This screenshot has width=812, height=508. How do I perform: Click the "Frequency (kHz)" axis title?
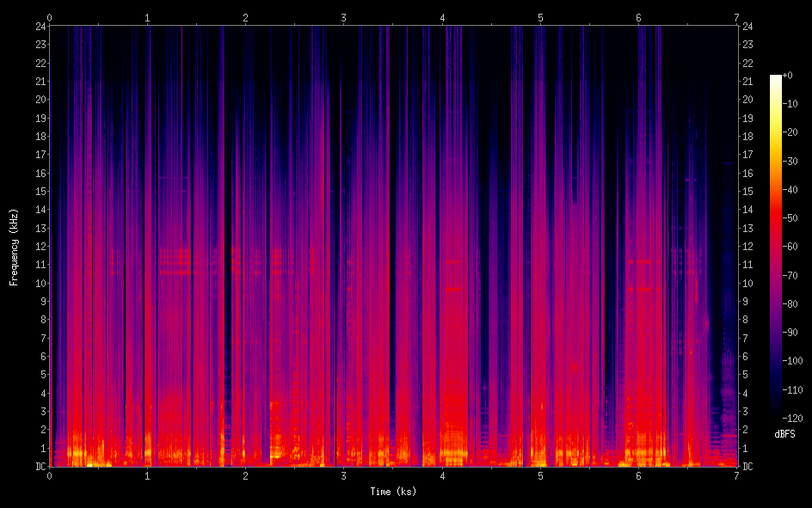[14, 247]
